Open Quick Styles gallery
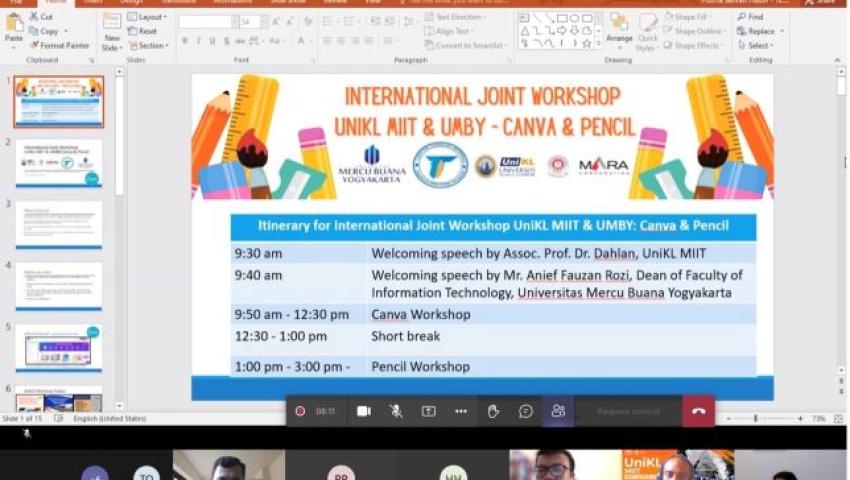The height and width of the screenshot is (480, 850). tap(647, 33)
